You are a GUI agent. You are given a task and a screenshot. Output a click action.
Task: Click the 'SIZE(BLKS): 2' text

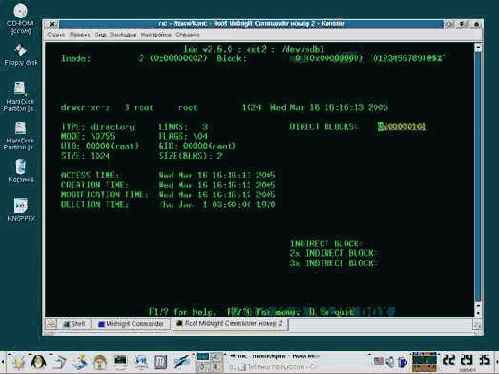[x=191, y=156]
